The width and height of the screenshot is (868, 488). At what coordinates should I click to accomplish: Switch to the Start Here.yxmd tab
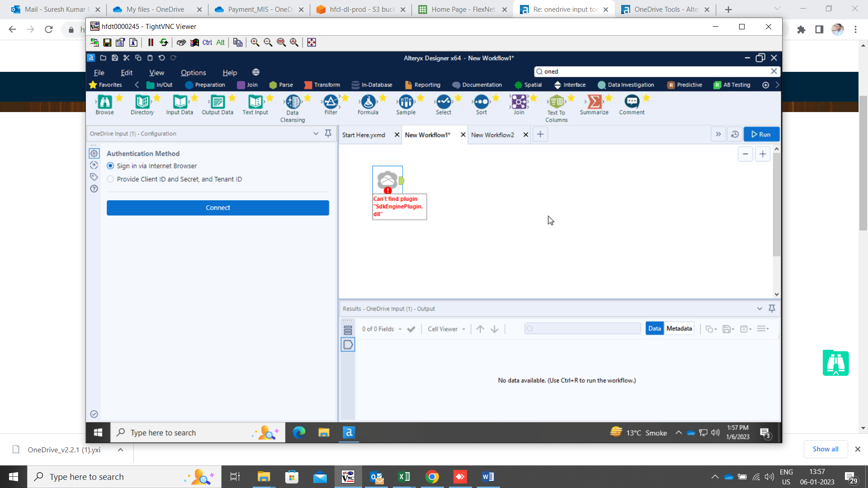(363, 134)
